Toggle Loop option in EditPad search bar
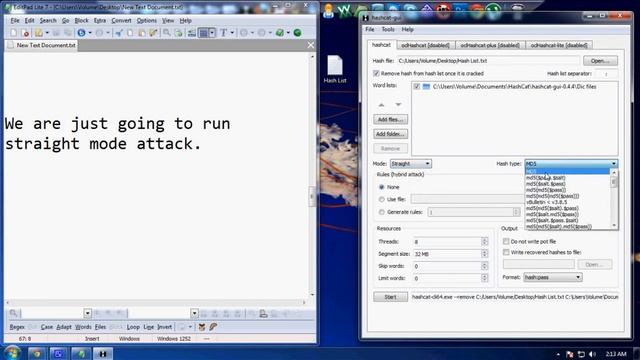The height and width of the screenshot is (360, 640). (133, 327)
